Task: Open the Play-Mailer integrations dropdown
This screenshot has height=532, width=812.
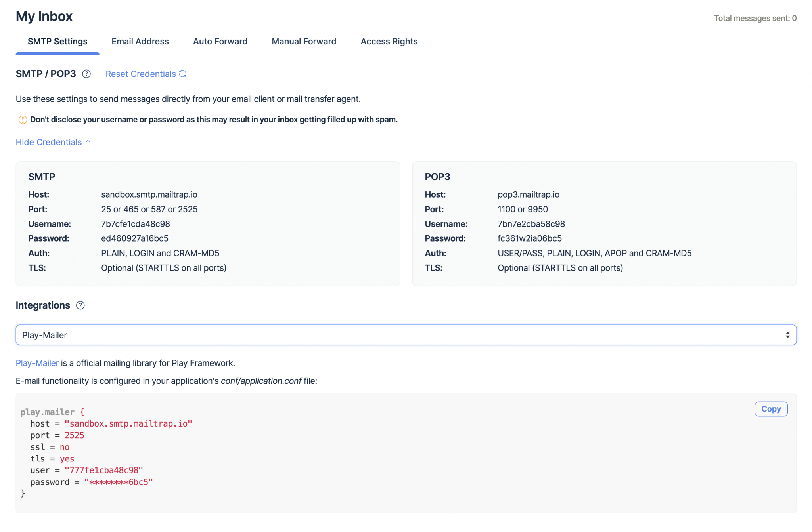Action: 406,335
